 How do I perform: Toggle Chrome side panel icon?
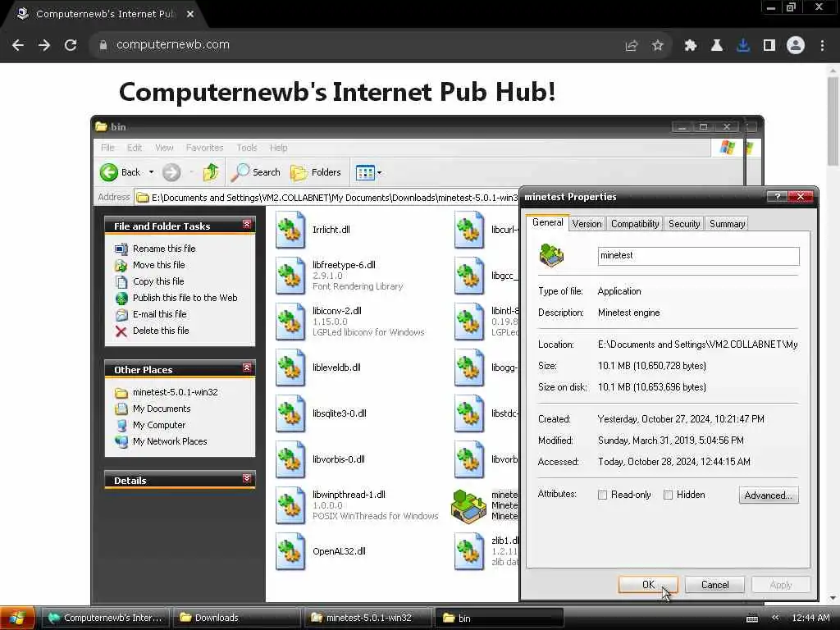(x=769, y=46)
